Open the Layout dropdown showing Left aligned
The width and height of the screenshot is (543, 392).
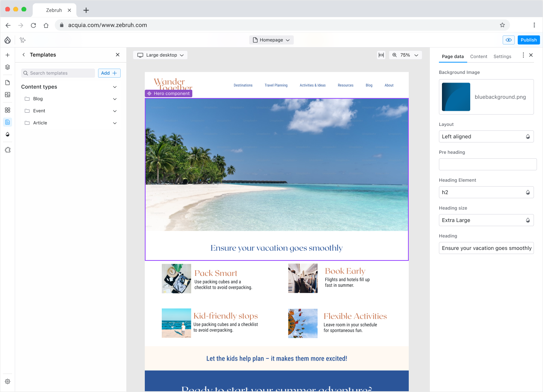(486, 136)
